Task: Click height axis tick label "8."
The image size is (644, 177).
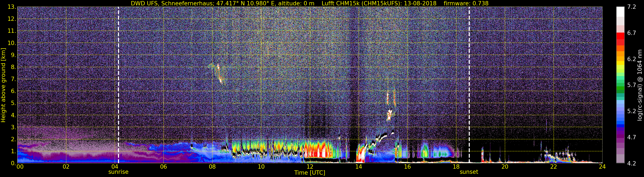Action: 13,67
